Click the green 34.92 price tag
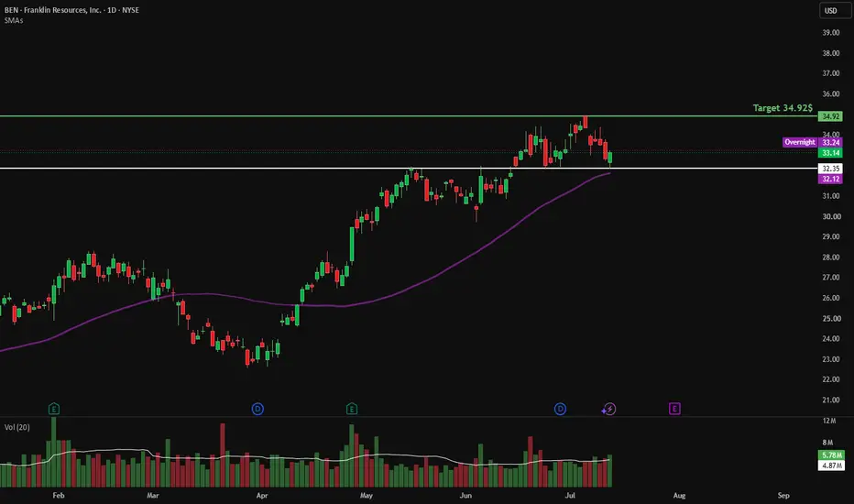Screen dimensions: 854x504 point(830,116)
